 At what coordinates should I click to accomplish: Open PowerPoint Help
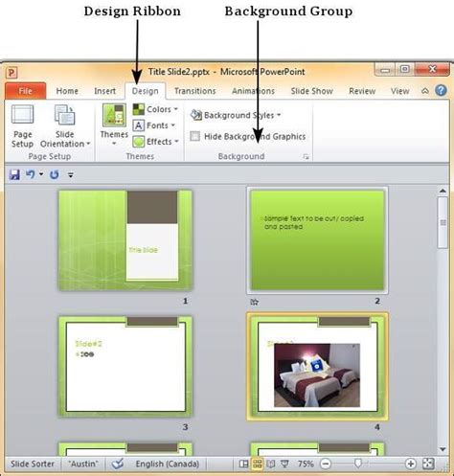tap(441, 91)
